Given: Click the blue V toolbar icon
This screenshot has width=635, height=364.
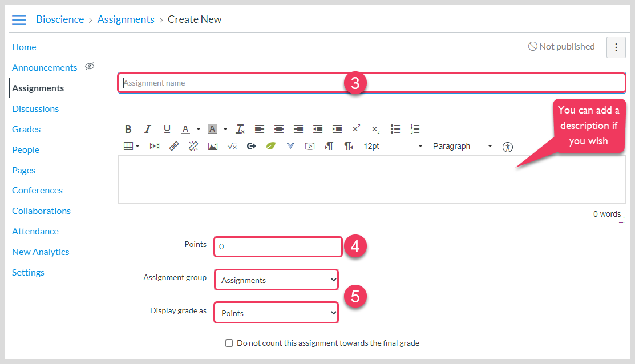Looking at the screenshot, I should [x=290, y=146].
